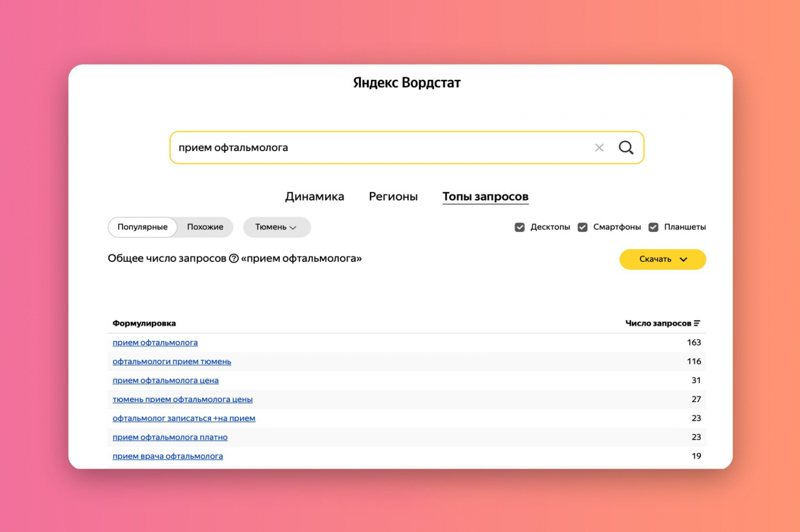Switch to the Динамика tab
The width and height of the screenshot is (800, 532).
pyautogui.click(x=314, y=196)
